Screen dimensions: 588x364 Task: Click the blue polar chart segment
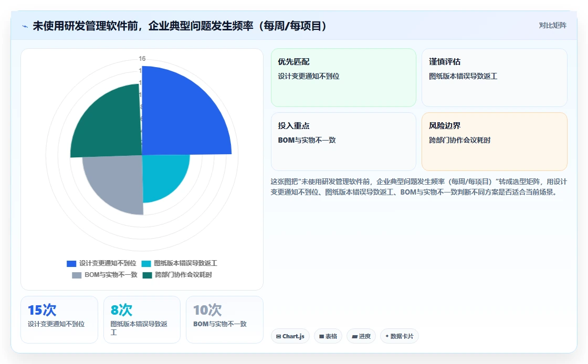[180, 116]
